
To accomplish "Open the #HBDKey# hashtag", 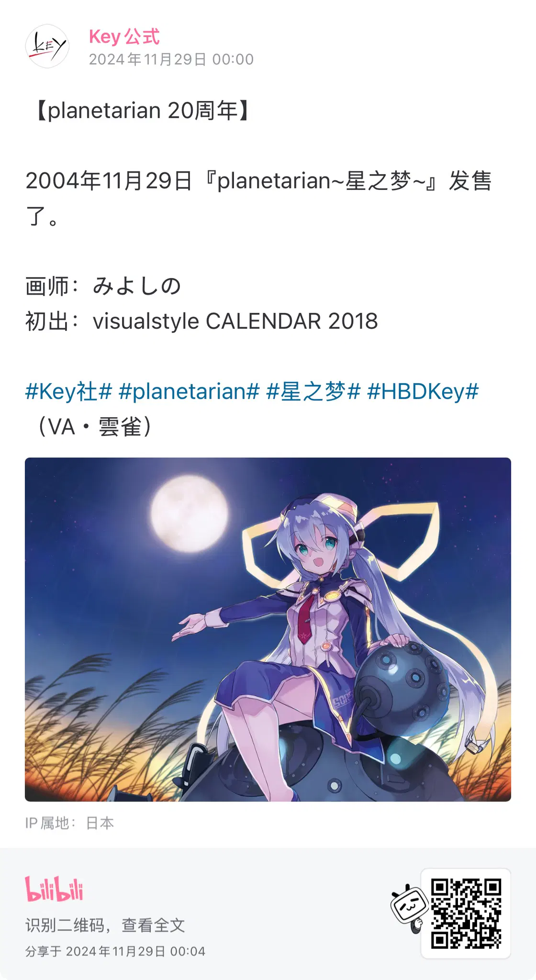I will click(x=423, y=391).
